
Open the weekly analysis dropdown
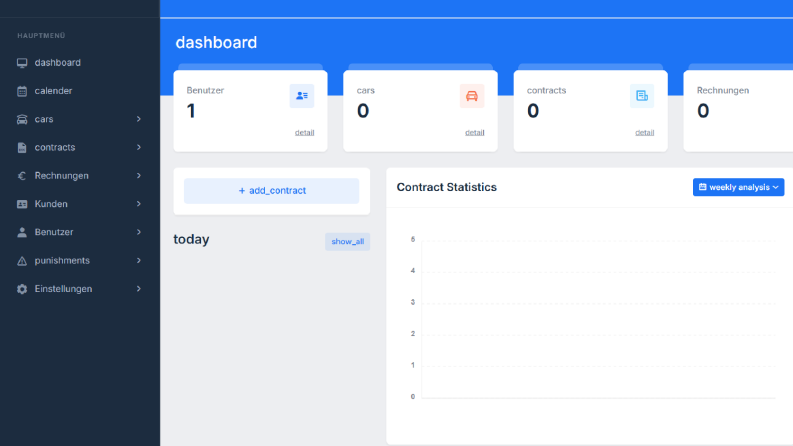738,187
